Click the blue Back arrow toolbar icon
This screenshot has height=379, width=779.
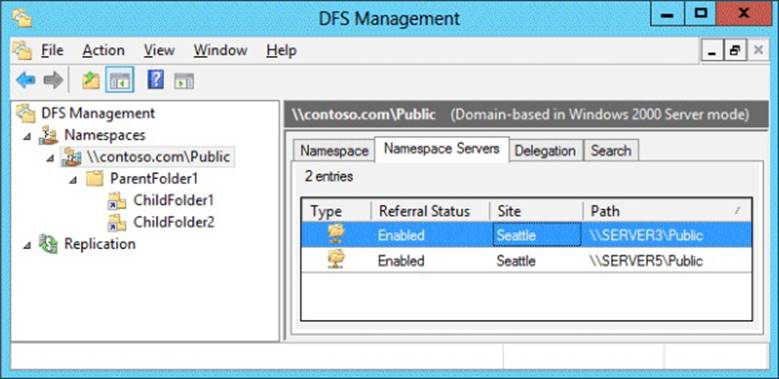(25, 80)
